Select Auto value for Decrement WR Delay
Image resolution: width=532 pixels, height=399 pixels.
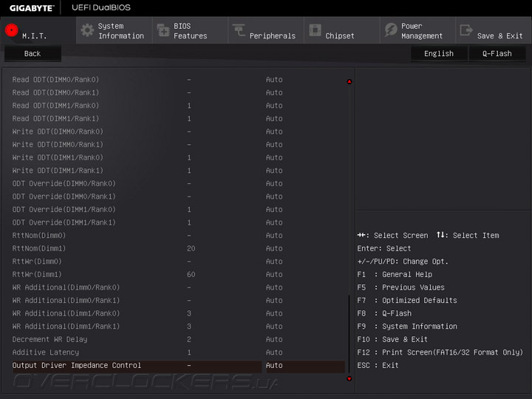pyautogui.click(x=274, y=339)
